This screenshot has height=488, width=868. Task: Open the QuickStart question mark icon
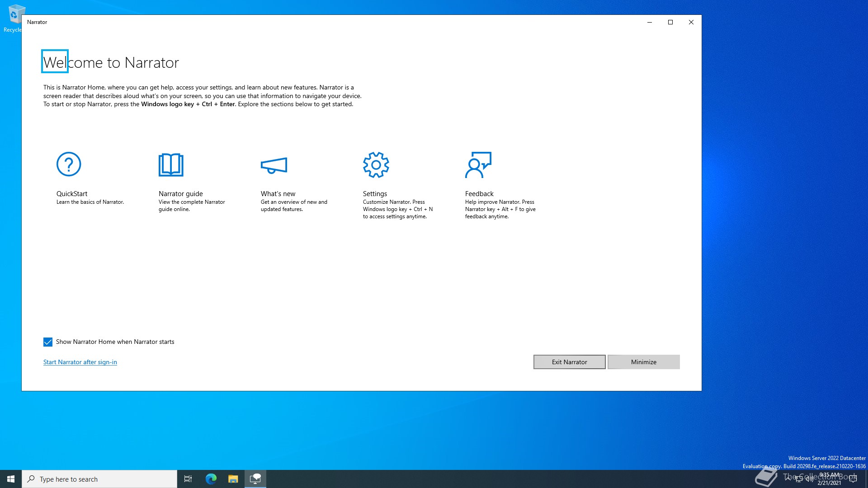pos(69,164)
